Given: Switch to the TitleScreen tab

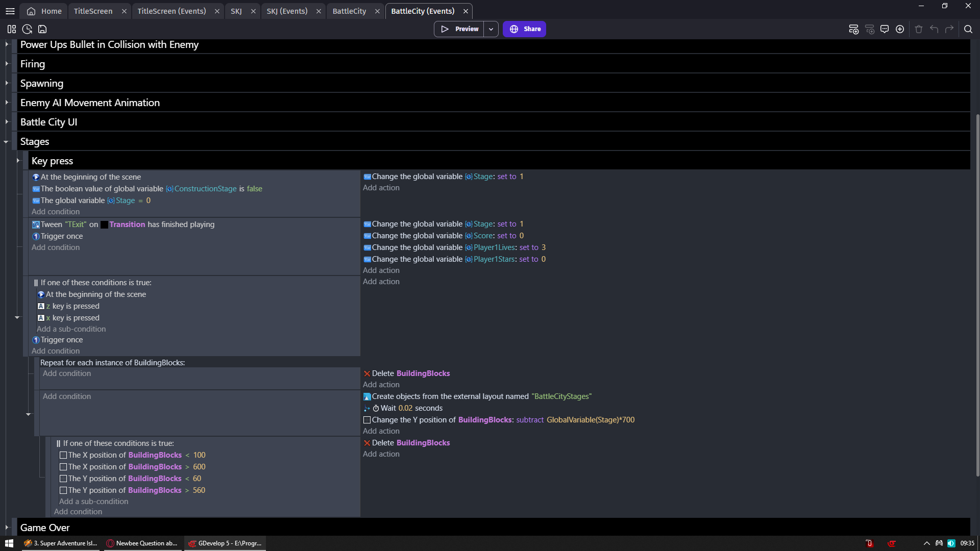Looking at the screenshot, I should 93,11.
